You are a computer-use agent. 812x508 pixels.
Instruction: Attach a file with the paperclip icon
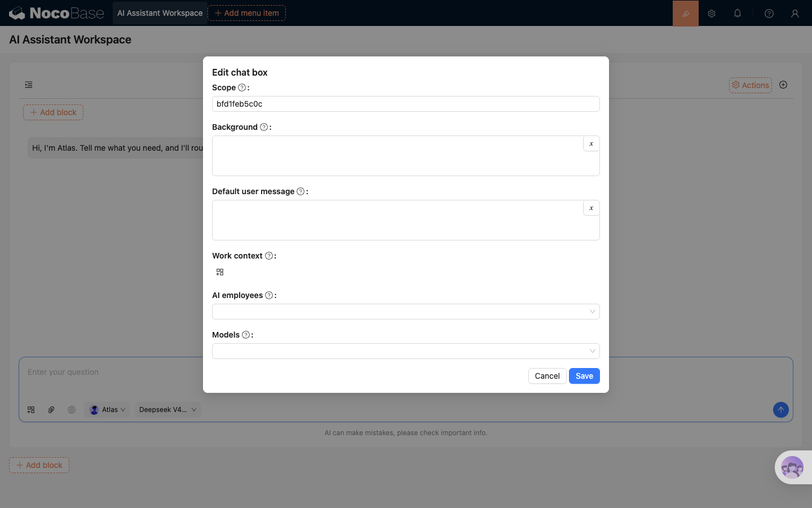click(51, 410)
